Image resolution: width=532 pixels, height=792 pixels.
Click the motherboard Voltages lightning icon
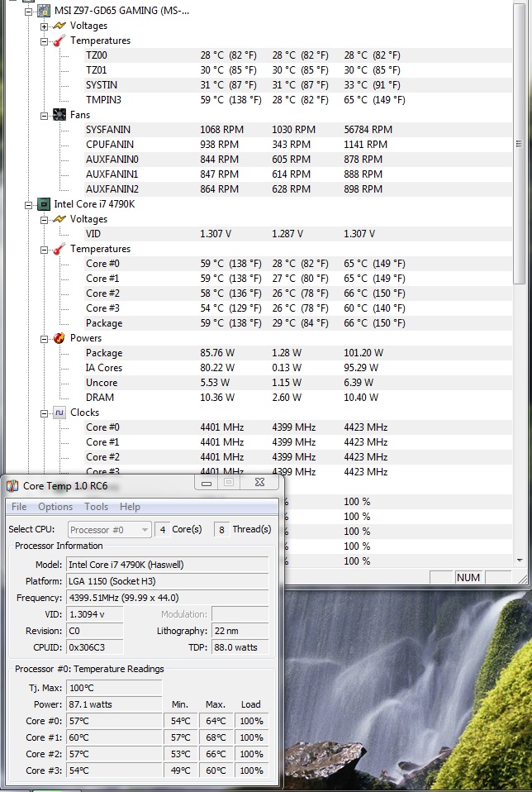point(59,26)
